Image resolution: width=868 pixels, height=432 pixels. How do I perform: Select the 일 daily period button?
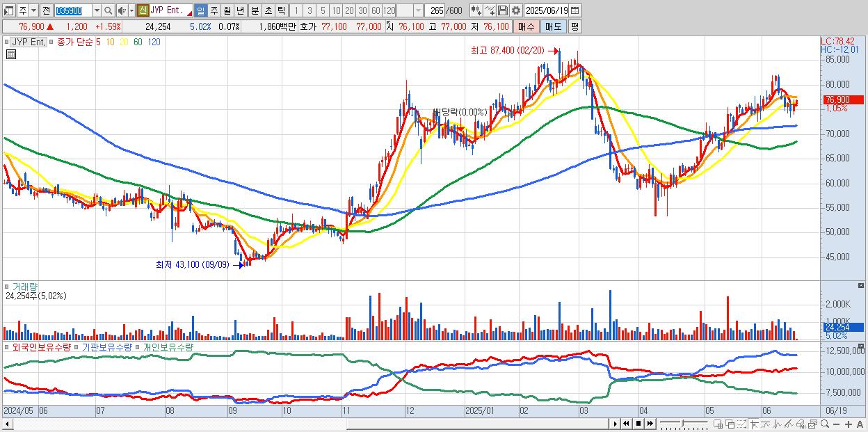coord(200,10)
